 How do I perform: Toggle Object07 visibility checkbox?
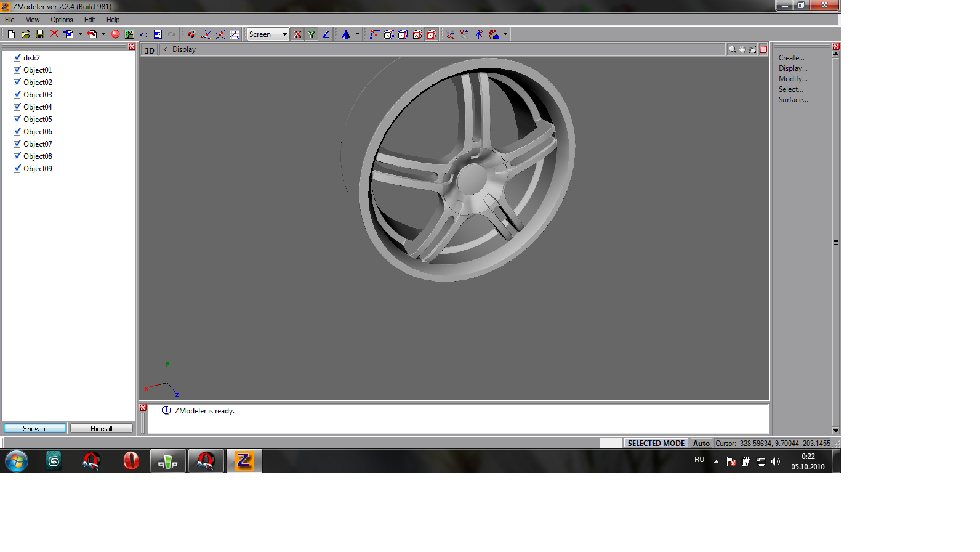17,144
